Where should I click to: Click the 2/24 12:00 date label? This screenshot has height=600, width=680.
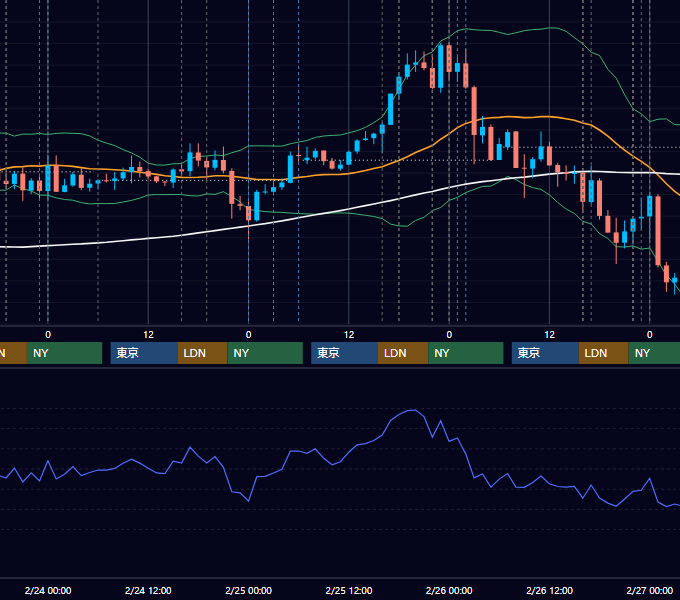[148, 590]
